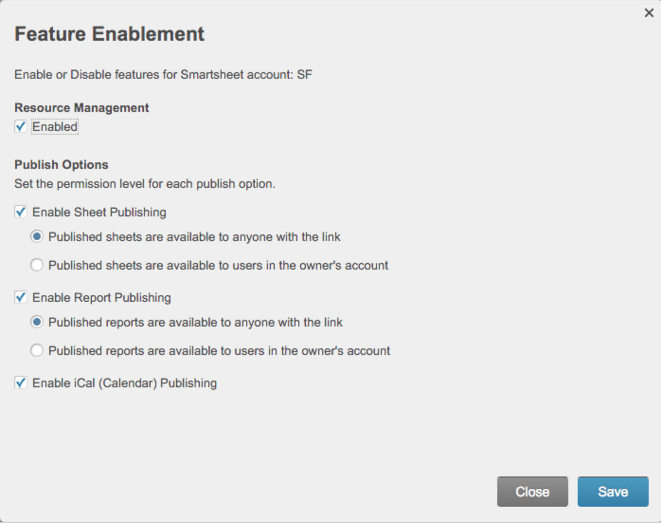Click the Smartsheet account SF description text
This screenshot has height=523, width=661.
[x=162, y=73]
